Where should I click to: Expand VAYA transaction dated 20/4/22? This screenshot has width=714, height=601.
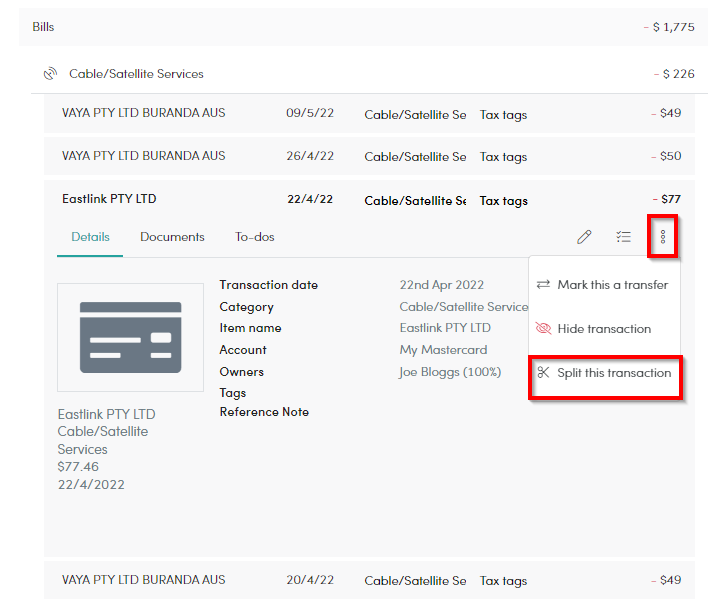pyautogui.click(x=369, y=580)
